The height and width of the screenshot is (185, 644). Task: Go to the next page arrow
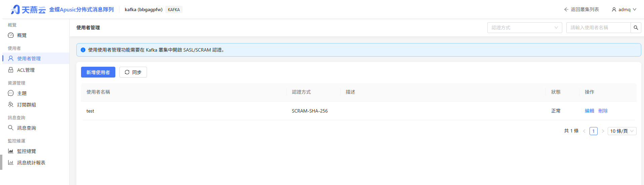coord(603,131)
